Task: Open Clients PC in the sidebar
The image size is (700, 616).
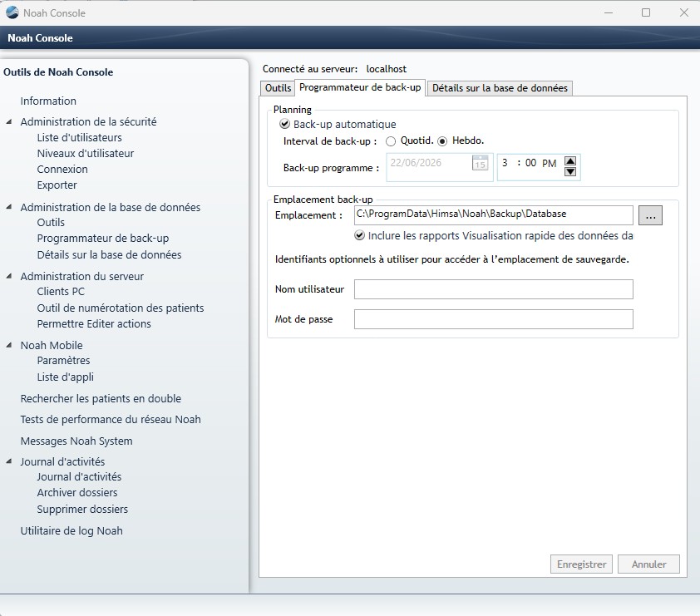Action: click(61, 292)
